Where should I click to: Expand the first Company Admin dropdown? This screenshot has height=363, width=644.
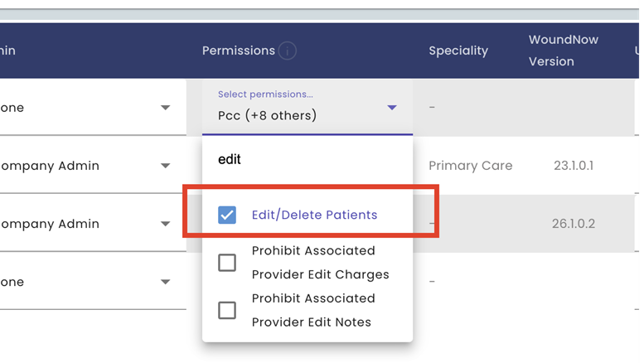tap(165, 166)
